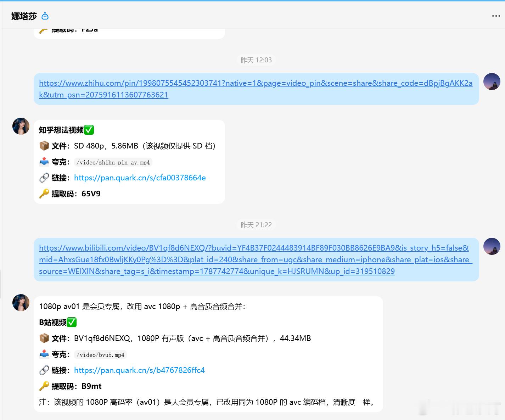Click file size text 5.86MB
The height and width of the screenshot is (420, 505).
pyautogui.click(x=125, y=146)
